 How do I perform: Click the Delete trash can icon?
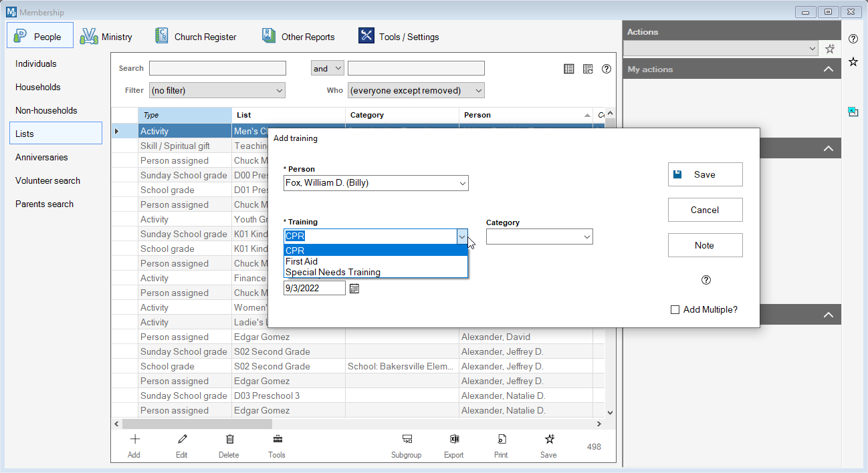click(x=229, y=440)
